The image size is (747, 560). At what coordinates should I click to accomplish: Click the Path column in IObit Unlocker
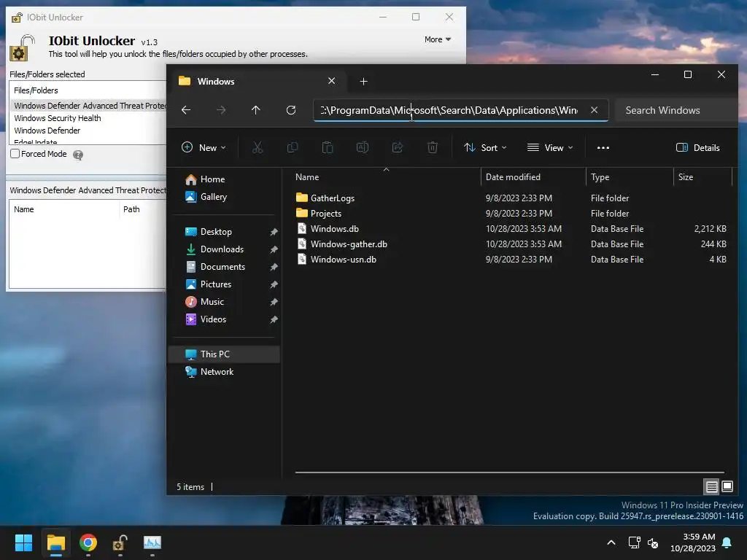pyautogui.click(x=131, y=209)
